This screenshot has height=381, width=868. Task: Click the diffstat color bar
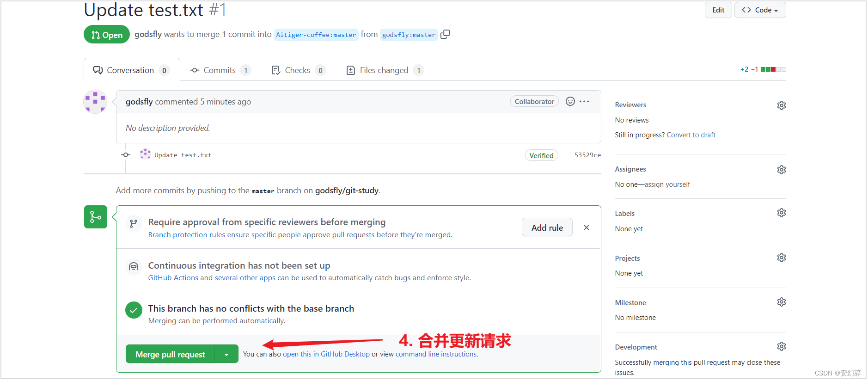(x=773, y=69)
